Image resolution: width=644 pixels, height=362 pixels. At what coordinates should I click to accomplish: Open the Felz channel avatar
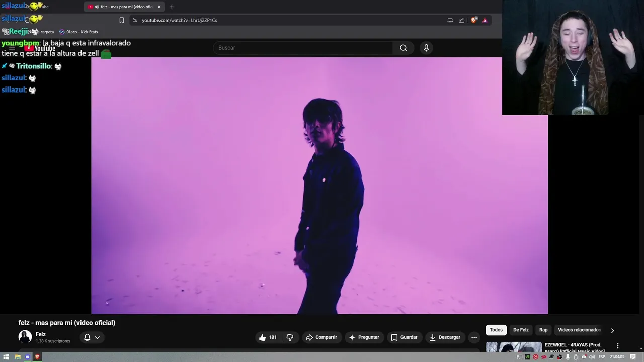point(25,337)
